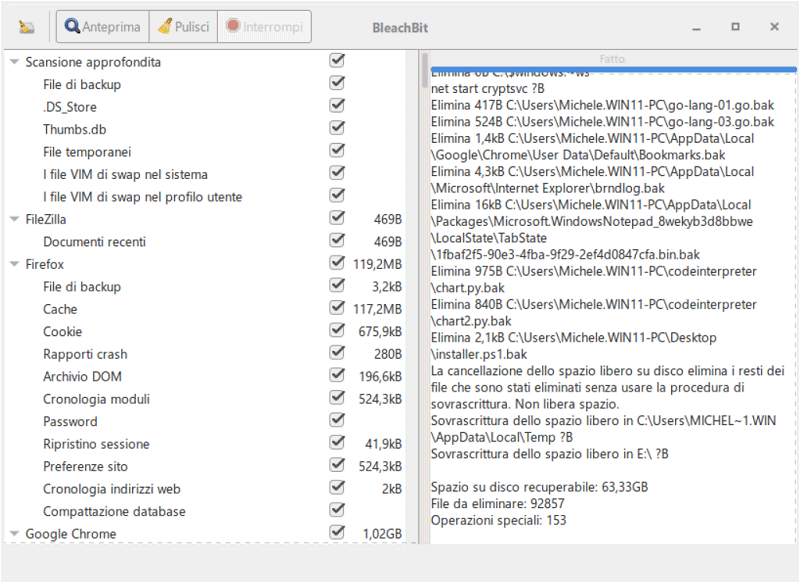
Task: Uncheck Documenti recenti checkbox
Action: click(x=337, y=240)
